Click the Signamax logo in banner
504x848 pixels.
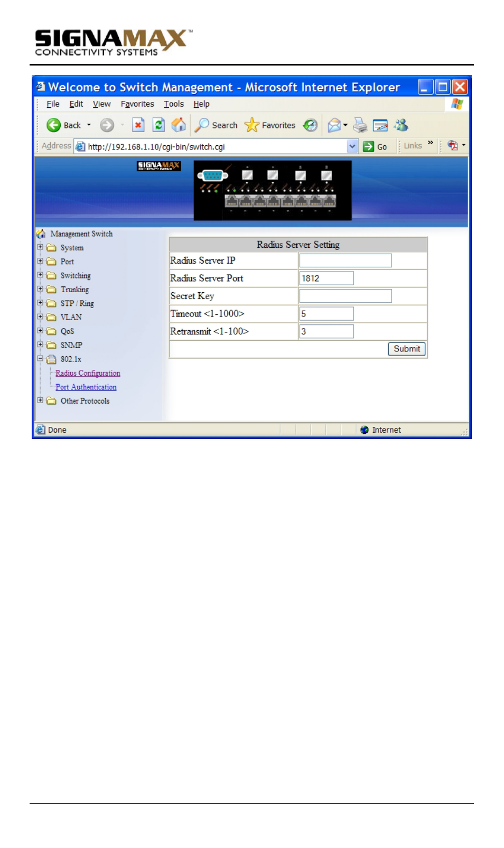(x=159, y=166)
